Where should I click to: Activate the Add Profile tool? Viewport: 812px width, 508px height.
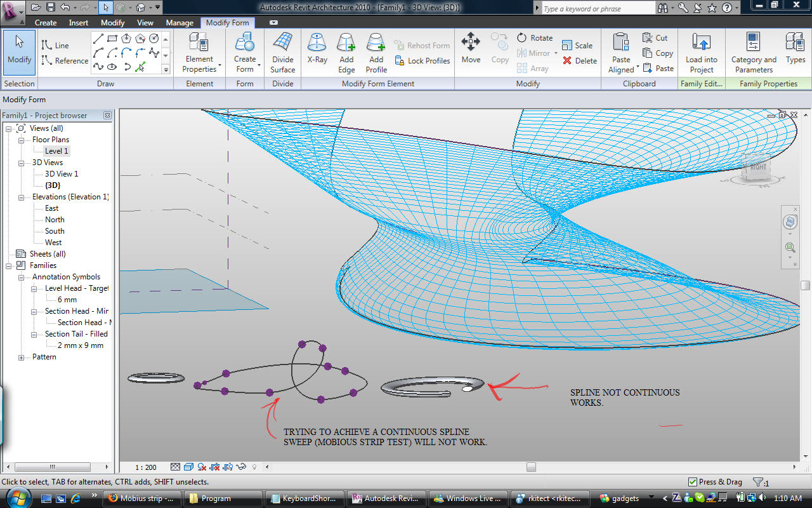376,51
